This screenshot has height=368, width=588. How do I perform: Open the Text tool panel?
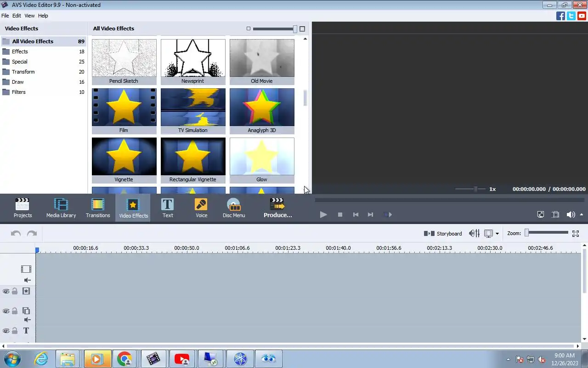coord(168,208)
